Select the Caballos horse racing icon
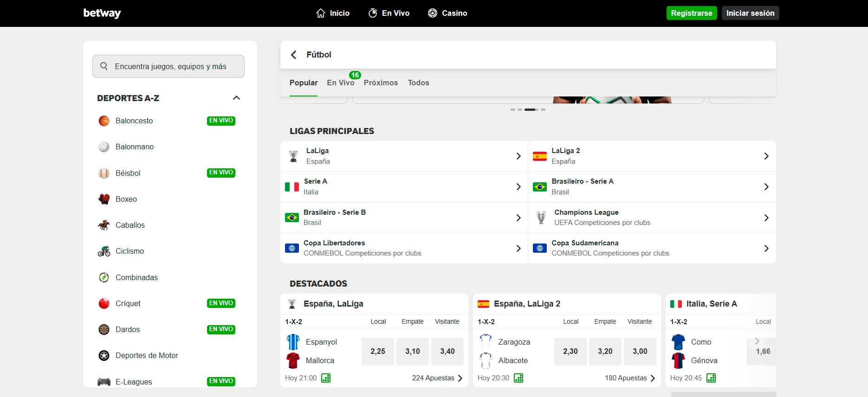Image resolution: width=868 pixels, height=397 pixels. (x=104, y=225)
